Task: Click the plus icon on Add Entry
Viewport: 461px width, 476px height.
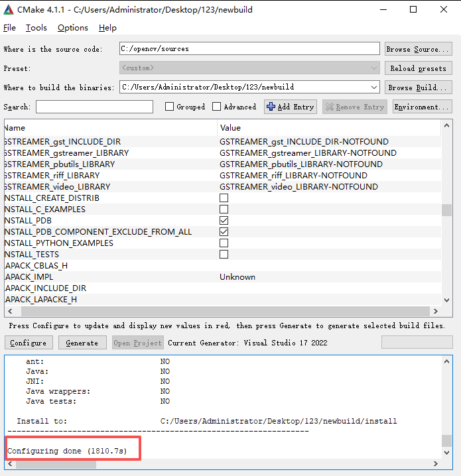Action: tap(271, 107)
